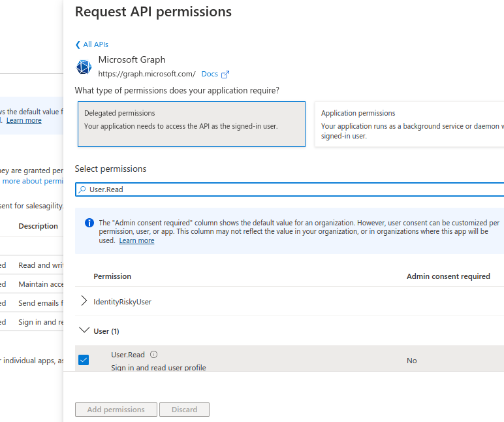The width and height of the screenshot is (504, 422).
Task: Click the https://graph.microsoft.com/ URL text
Action: 147,74
